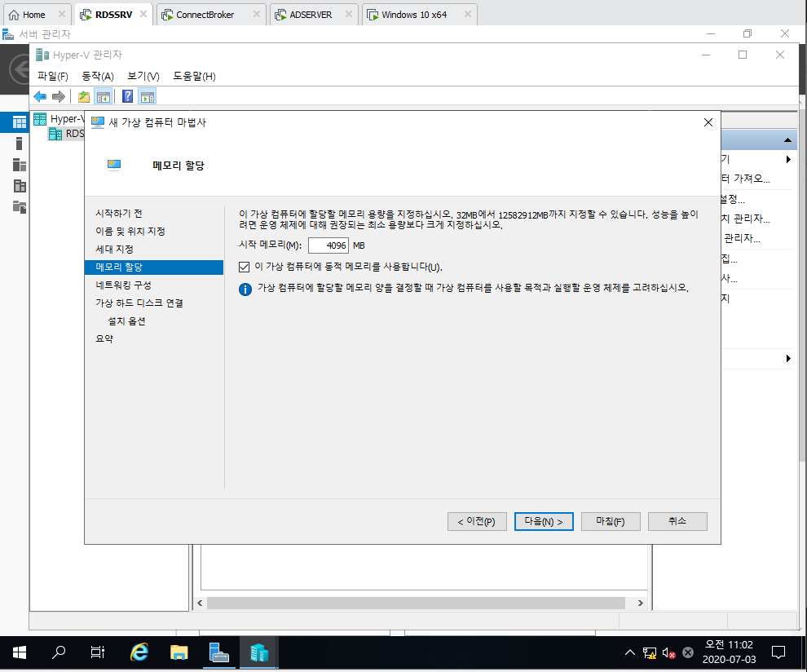Screen dimensions: 807x672
Task: Click the muted volume tray icon
Action: click(668, 653)
